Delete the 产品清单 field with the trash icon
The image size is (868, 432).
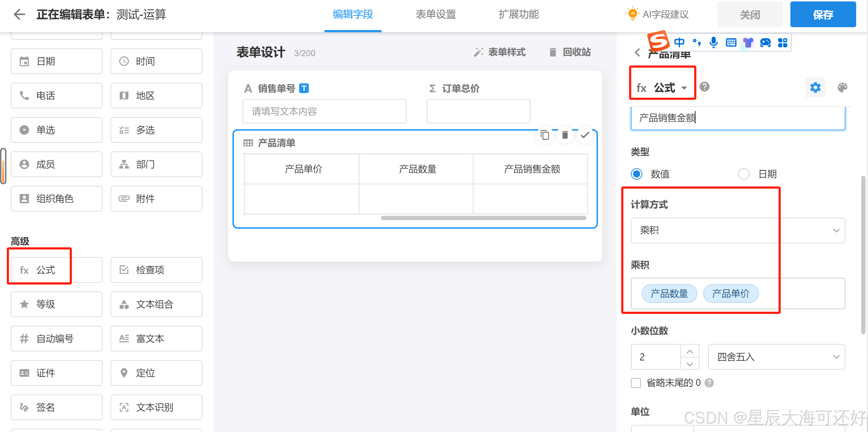point(565,135)
